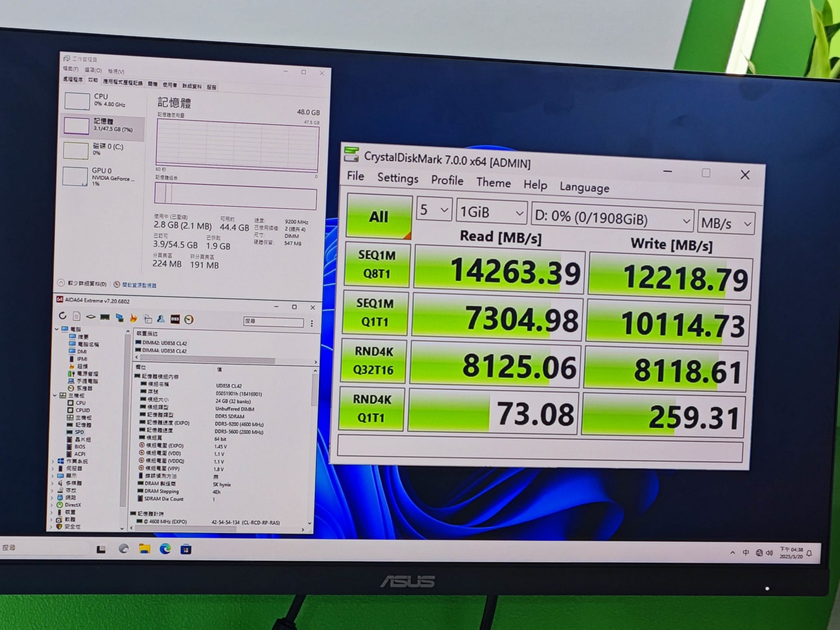
Task: Open the D: drive selection dropdown
Action: point(612,217)
